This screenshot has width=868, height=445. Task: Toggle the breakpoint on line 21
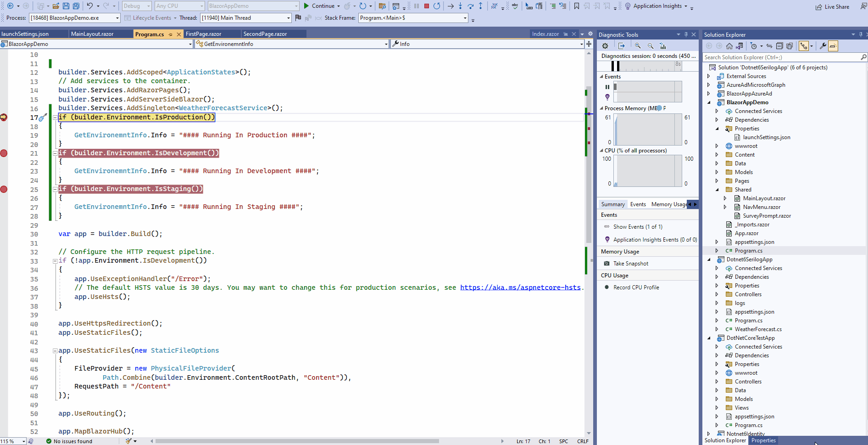(x=4, y=153)
